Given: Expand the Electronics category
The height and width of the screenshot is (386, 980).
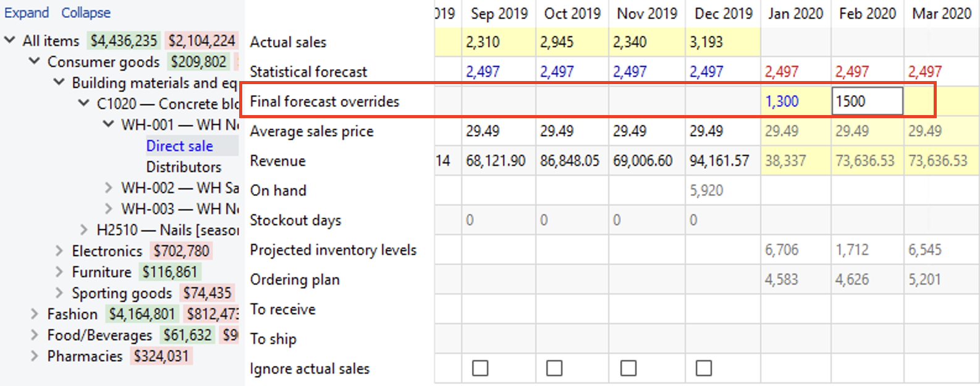Looking at the screenshot, I should point(59,251).
